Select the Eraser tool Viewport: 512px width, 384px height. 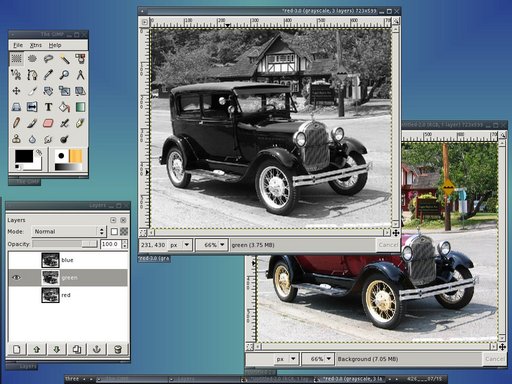[x=48, y=123]
